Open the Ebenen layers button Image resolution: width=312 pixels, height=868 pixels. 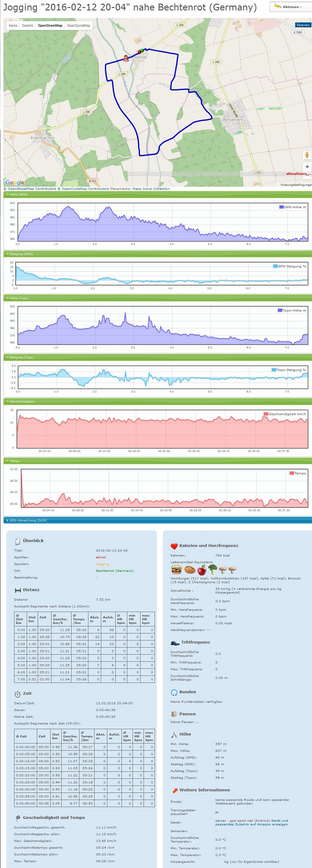point(303,25)
